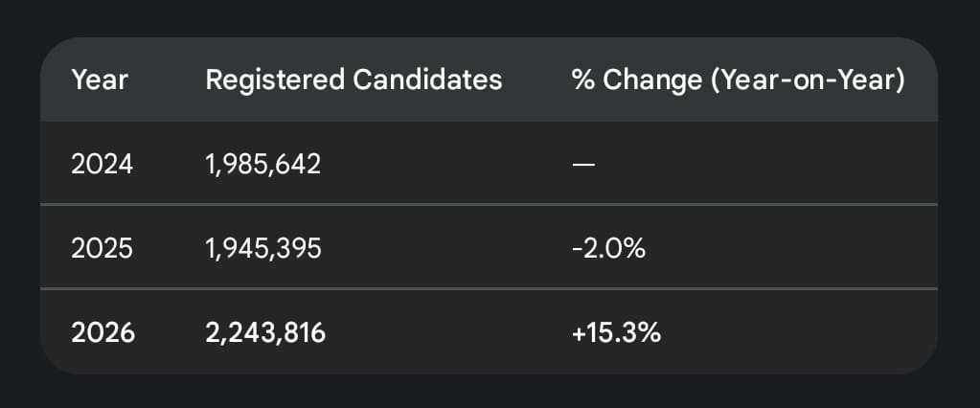This screenshot has height=408, width=980.
Task: Click the divider line above the 2026 row
Action: coord(489,288)
